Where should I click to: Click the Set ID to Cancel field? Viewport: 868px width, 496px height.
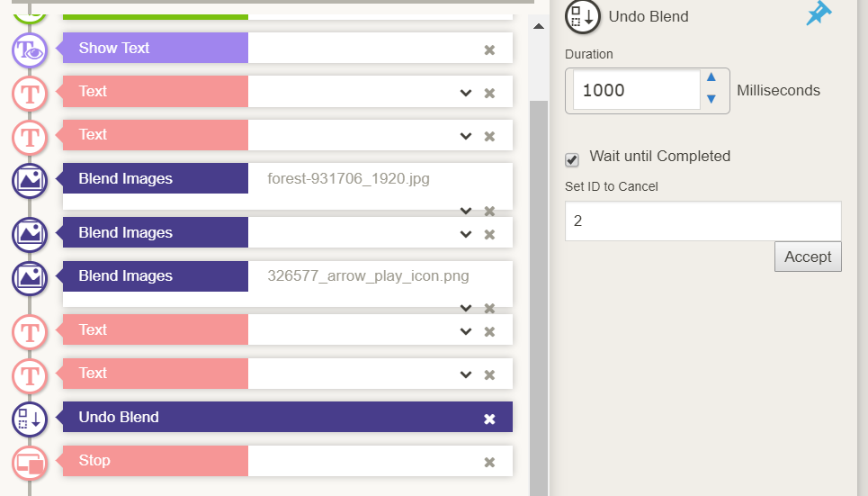point(703,221)
